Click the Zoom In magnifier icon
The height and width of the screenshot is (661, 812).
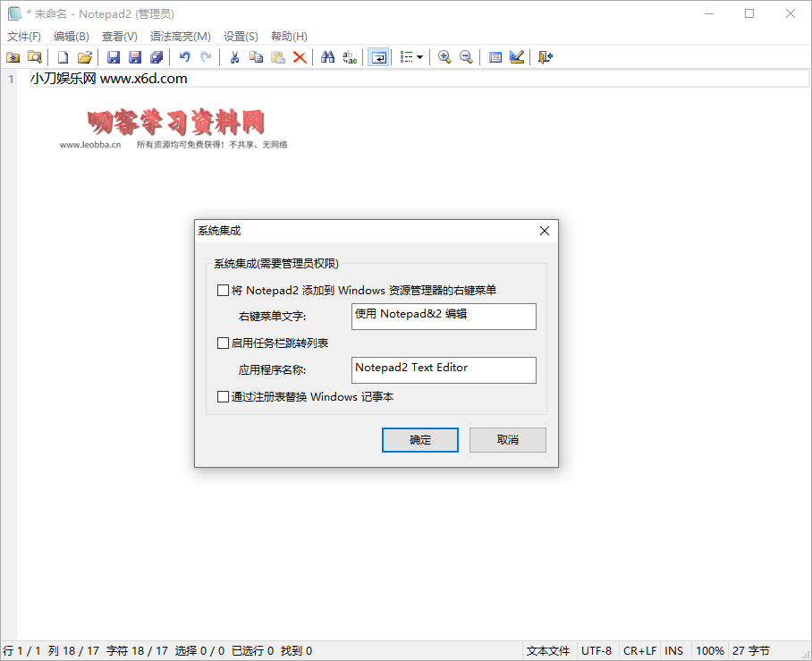point(444,57)
